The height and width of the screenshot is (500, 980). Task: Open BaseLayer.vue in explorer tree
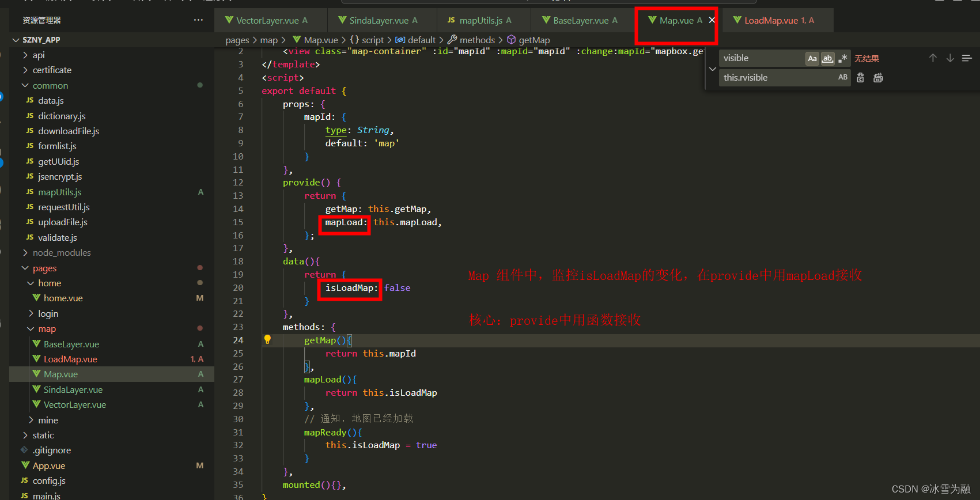coord(71,344)
